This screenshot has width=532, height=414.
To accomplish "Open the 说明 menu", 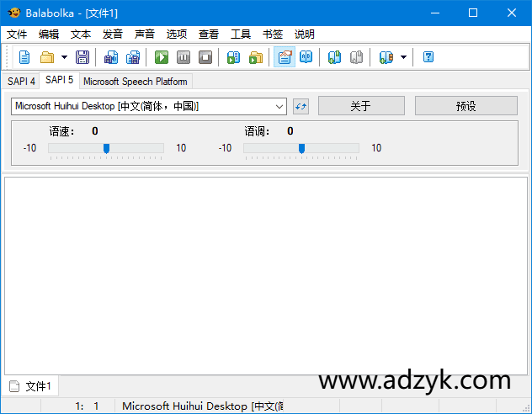I will [x=305, y=34].
